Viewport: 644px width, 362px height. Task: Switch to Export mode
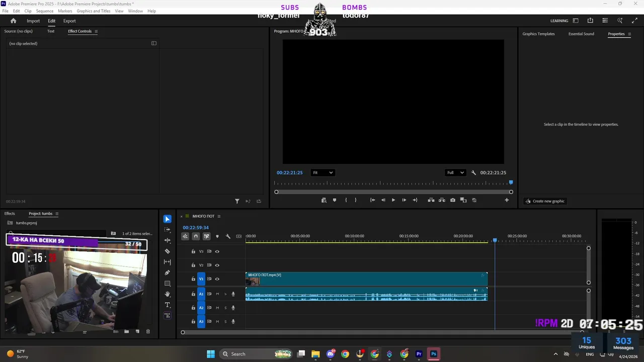69,21
